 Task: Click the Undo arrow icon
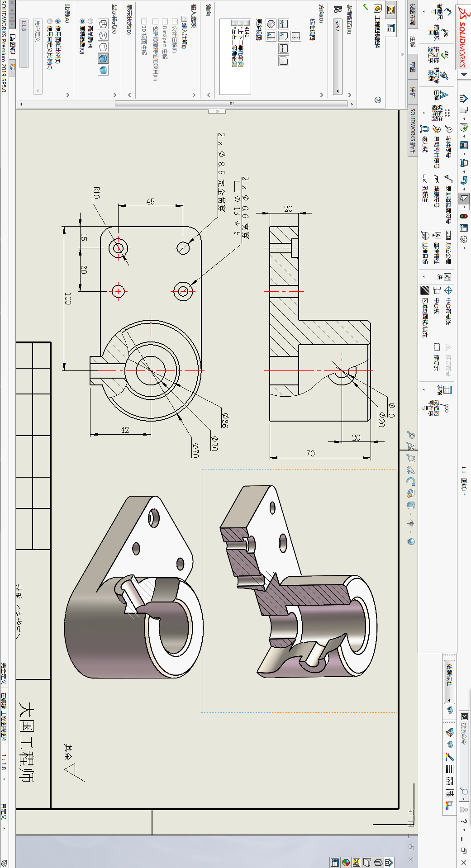464,180
